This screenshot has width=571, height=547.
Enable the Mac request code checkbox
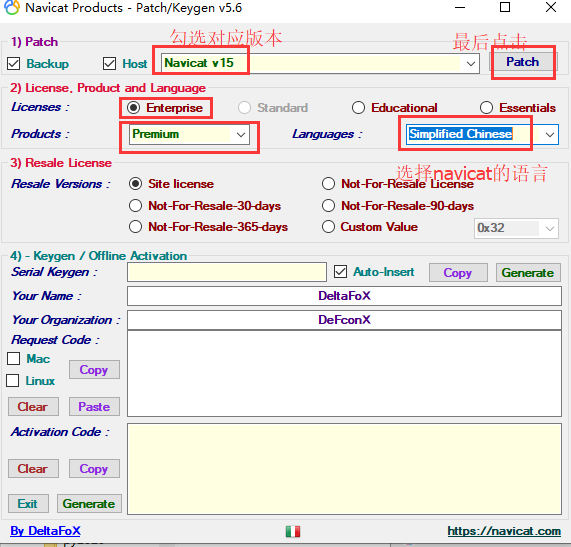pos(14,358)
